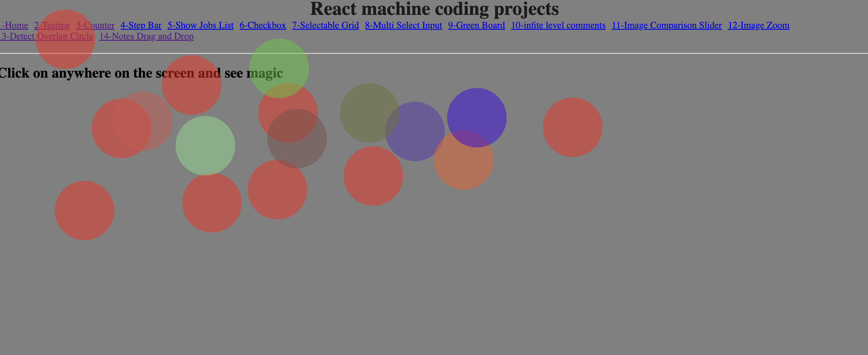Viewport: 868px width, 355px height.
Task: Open 7-Selectable Grid page
Action: pos(325,25)
